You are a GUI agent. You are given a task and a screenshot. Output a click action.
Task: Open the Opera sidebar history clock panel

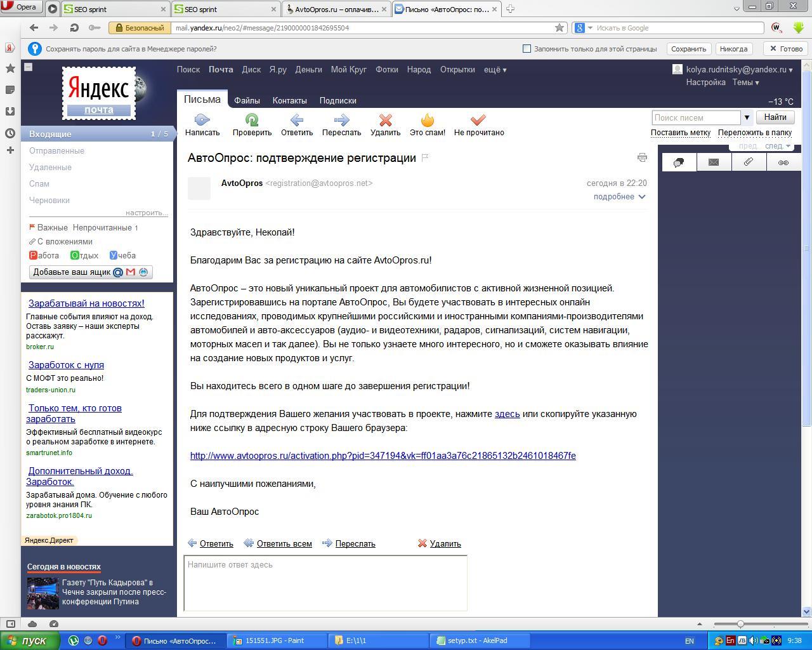(x=10, y=133)
